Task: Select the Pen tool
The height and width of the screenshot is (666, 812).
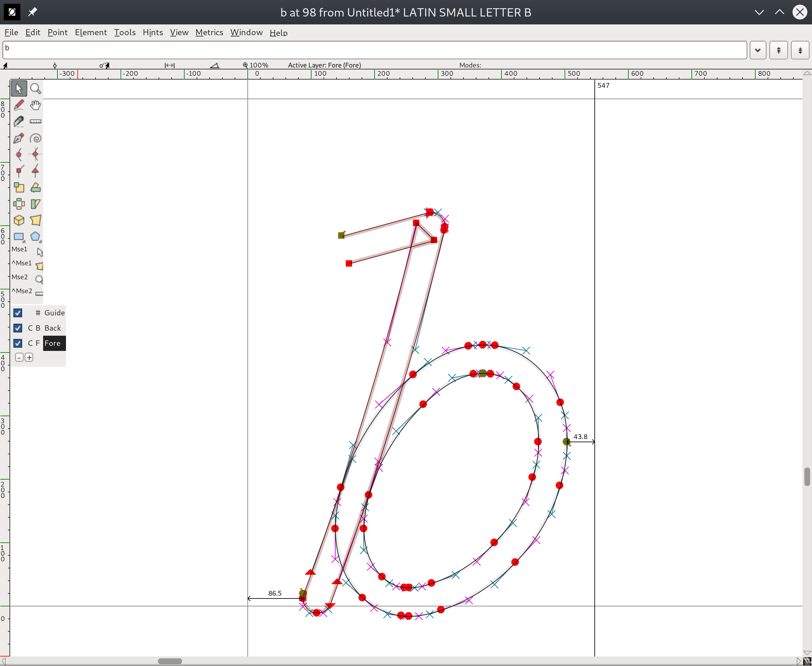Action: pyautogui.click(x=19, y=138)
